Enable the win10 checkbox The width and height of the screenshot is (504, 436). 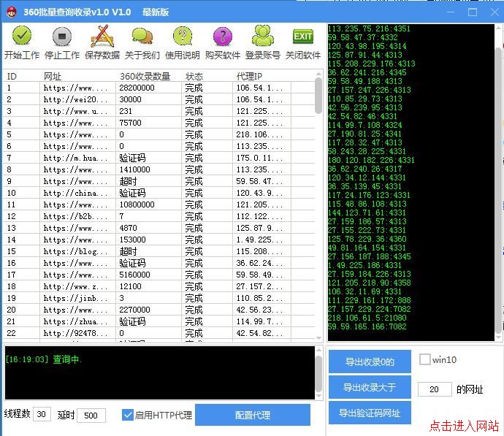coord(425,359)
